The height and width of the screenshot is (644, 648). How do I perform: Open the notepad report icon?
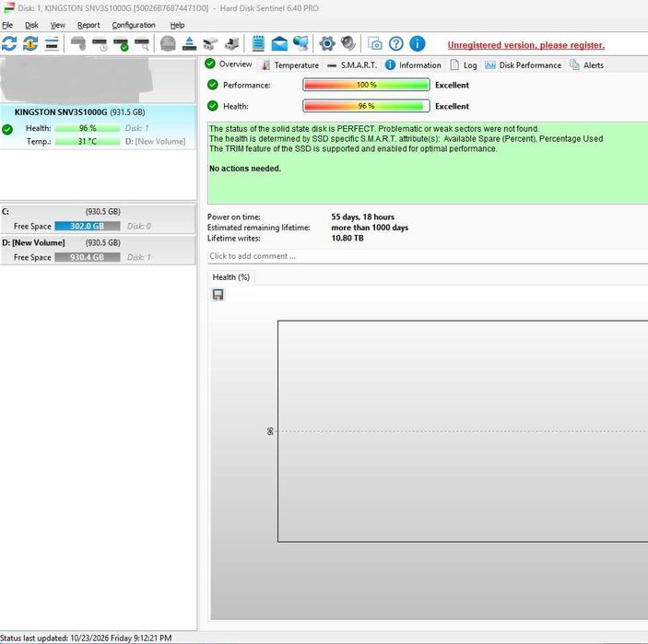click(x=258, y=44)
